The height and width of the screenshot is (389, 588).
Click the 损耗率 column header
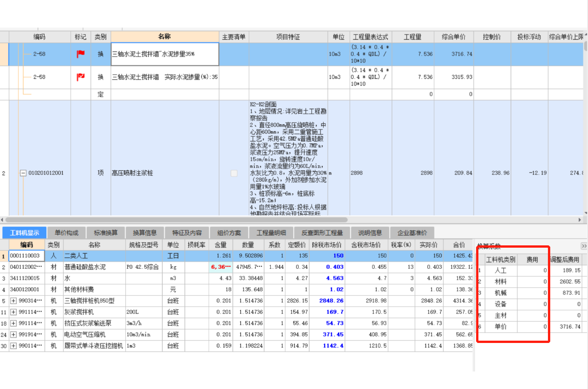(197, 245)
